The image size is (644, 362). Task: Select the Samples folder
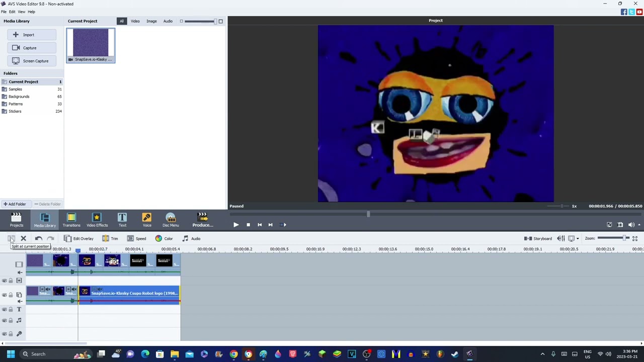pyautogui.click(x=32, y=89)
